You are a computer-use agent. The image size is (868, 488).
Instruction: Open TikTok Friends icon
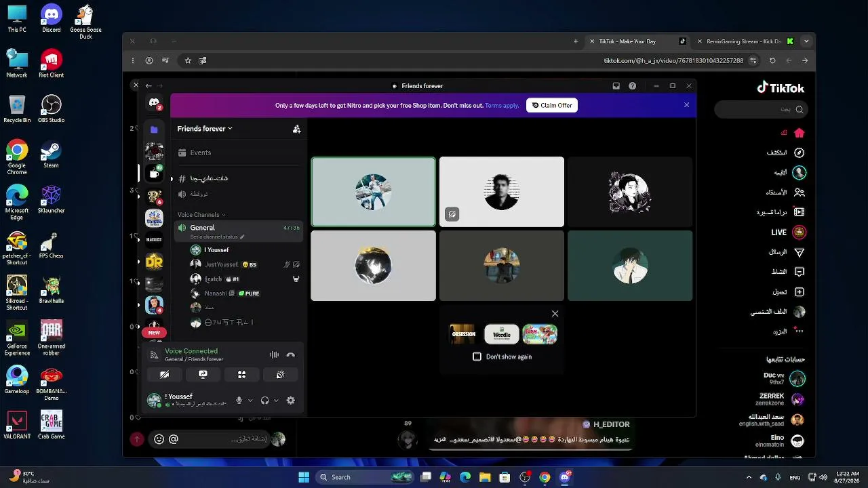pyautogui.click(x=800, y=192)
